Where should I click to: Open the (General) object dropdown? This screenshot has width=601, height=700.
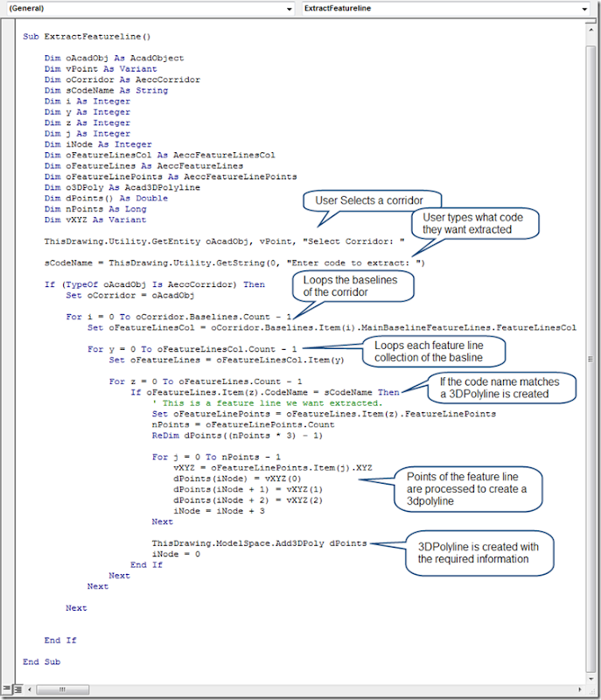[x=289, y=9]
